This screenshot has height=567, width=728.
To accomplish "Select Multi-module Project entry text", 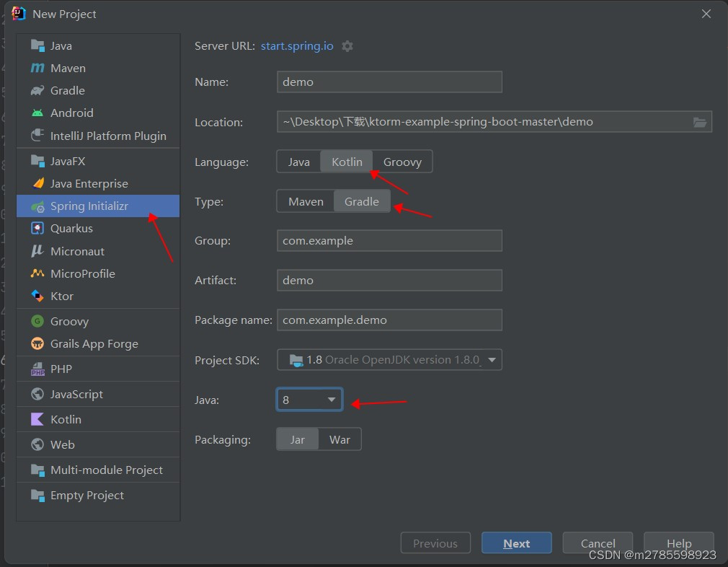I will click(107, 470).
